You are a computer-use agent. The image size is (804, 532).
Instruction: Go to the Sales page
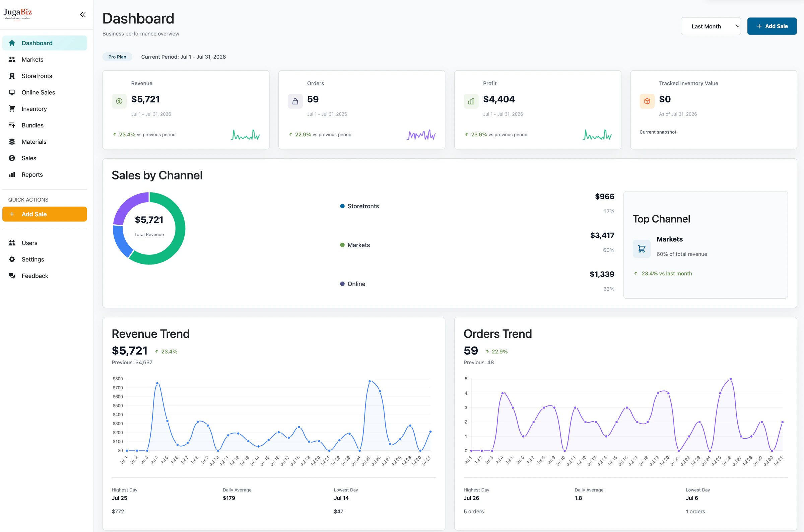[x=45, y=158]
